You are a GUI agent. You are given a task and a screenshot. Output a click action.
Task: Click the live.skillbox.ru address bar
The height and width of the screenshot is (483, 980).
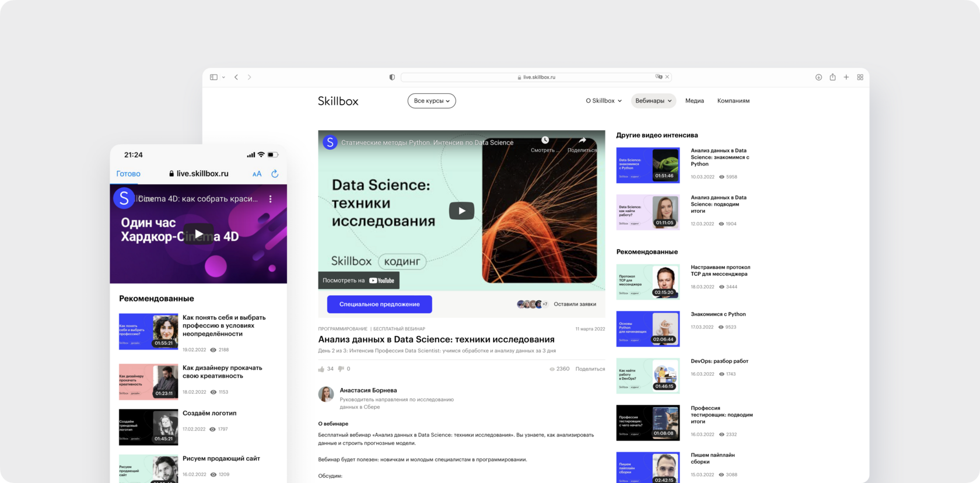point(535,77)
